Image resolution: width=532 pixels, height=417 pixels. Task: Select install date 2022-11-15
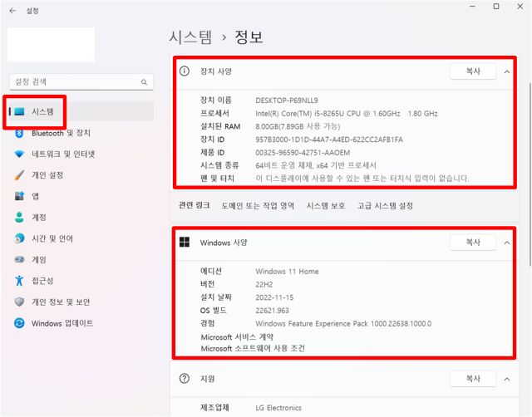[274, 297]
